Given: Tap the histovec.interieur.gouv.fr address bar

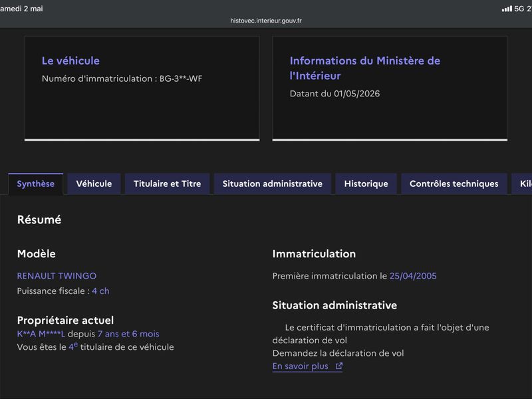Looking at the screenshot, I should click(266, 21).
